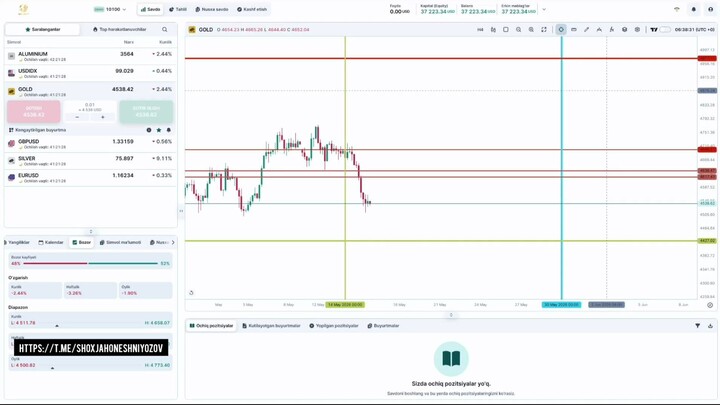Toggle fullscreen chart mode
This screenshot has height=405, width=720.
pyautogui.click(x=544, y=29)
